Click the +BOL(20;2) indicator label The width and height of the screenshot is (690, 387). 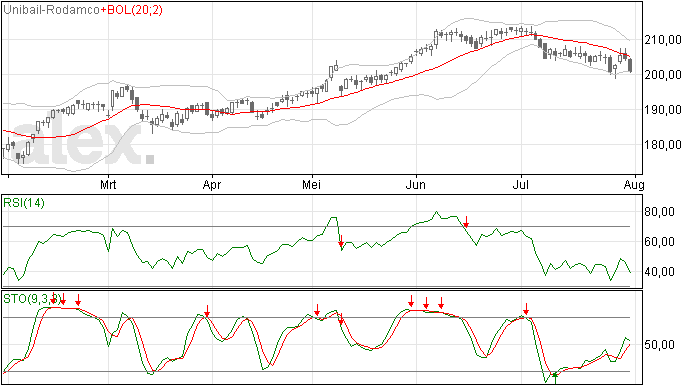pos(132,10)
